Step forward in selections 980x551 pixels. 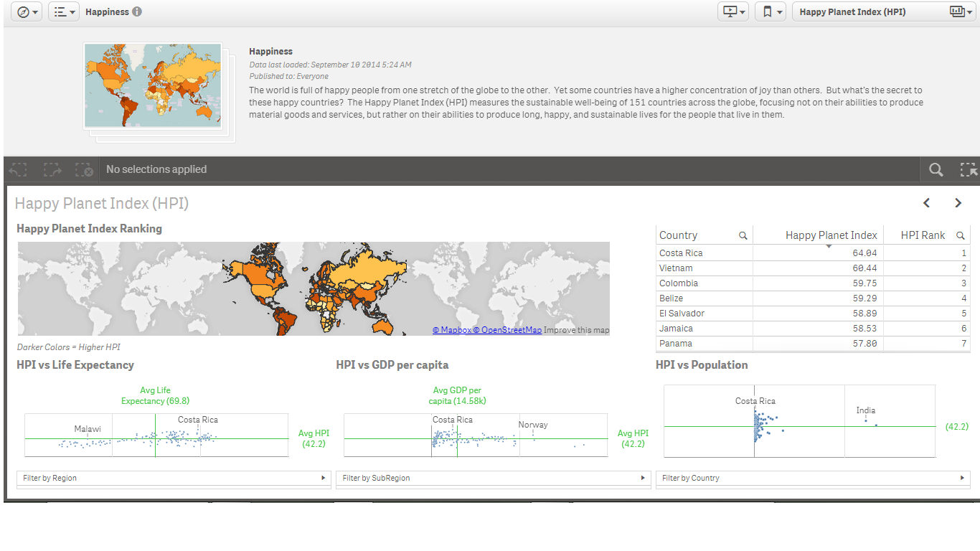52,169
